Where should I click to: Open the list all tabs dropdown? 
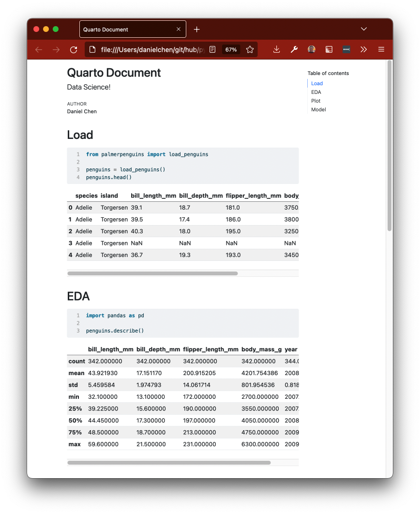pos(364,30)
